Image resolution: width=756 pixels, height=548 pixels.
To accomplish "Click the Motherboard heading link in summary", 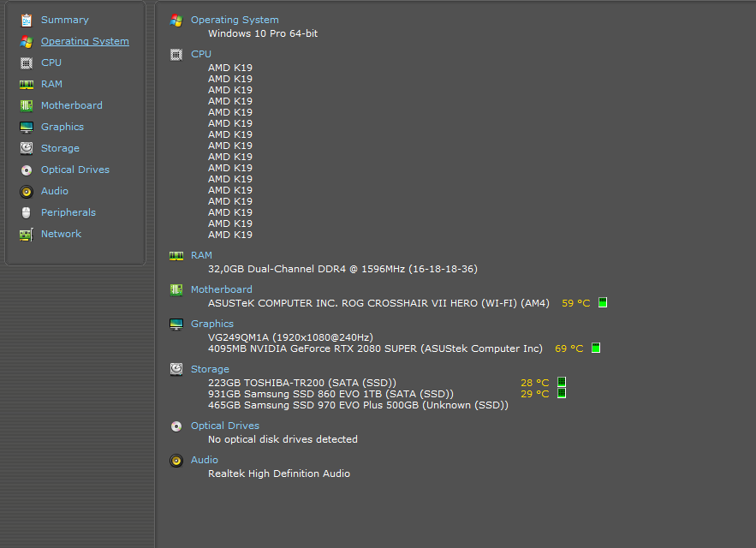I will tap(221, 290).
